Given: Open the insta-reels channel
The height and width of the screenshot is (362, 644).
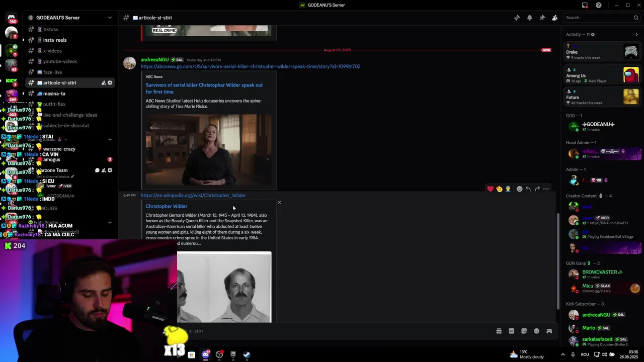Looking at the screenshot, I should tap(70, 40).
